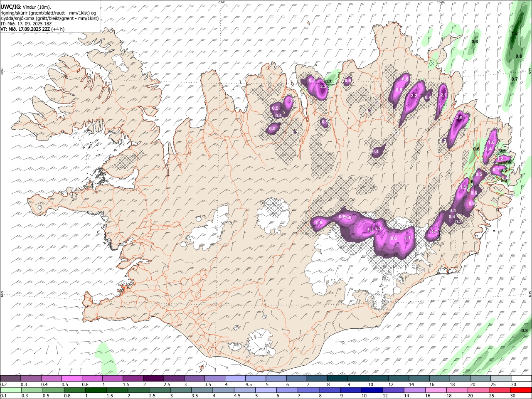The image size is (532, 399).
Task: Click the upper legend swatch starting at 0.2
Action: (10, 379)
